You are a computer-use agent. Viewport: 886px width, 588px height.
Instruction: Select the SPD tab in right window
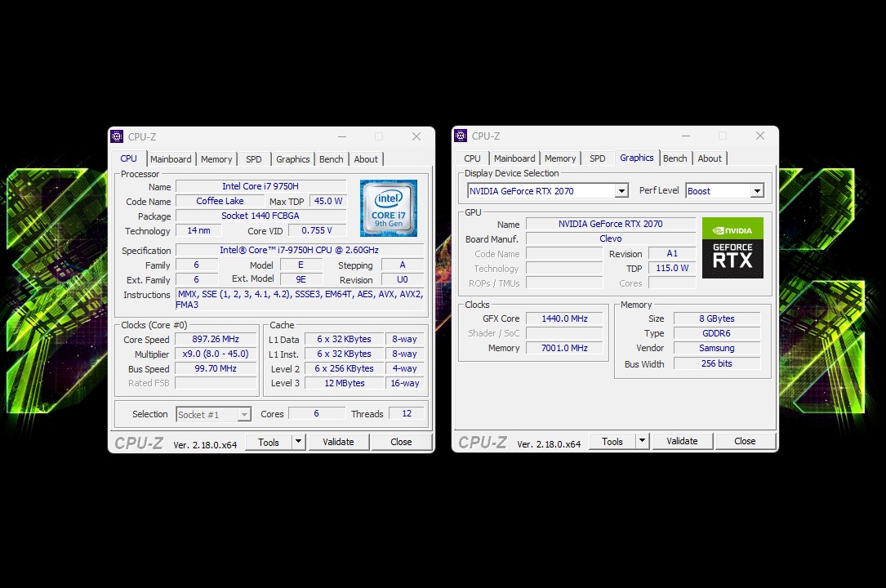[598, 158]
